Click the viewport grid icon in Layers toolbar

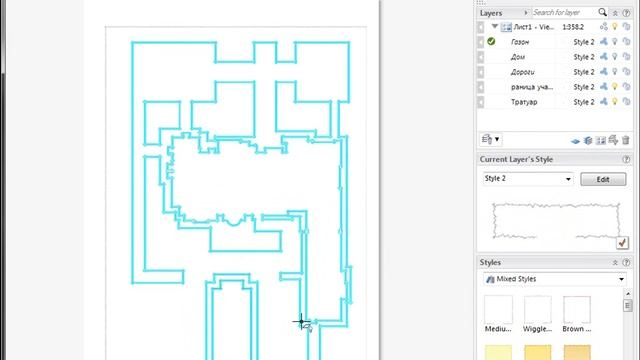pyautogui.click(x=601, y=141)
